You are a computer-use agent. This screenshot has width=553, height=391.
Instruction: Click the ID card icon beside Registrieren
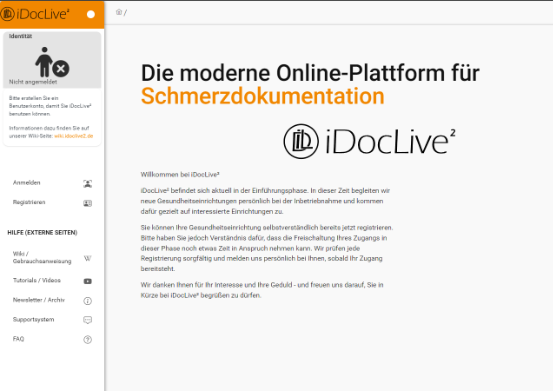pyautogui.click(x=87, y=203)
